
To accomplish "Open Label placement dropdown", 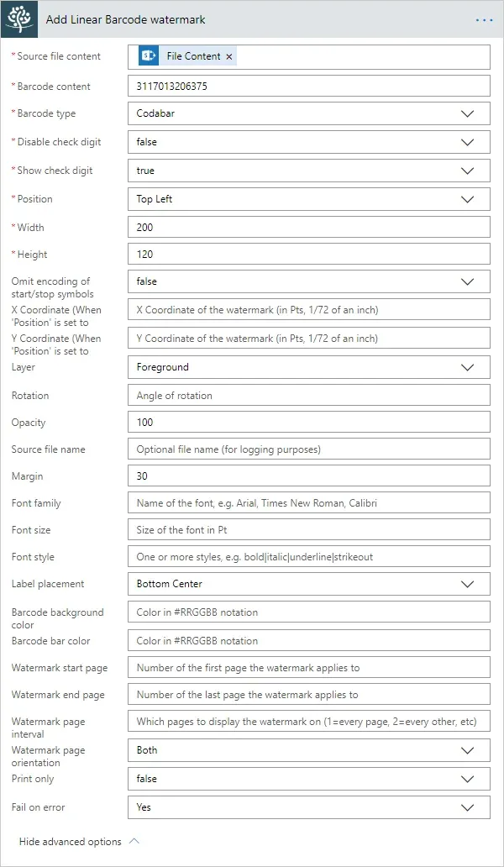I will tap(309, 584).
